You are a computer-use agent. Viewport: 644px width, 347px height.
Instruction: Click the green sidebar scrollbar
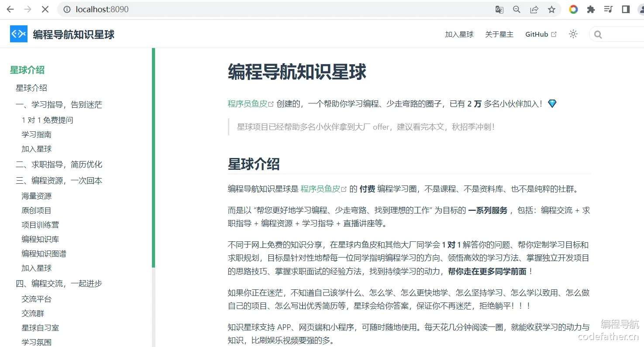click(x=153, y=158)
